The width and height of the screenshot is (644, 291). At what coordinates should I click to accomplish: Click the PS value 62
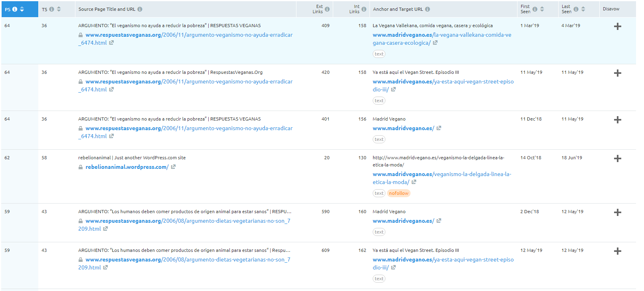point(7,158)
